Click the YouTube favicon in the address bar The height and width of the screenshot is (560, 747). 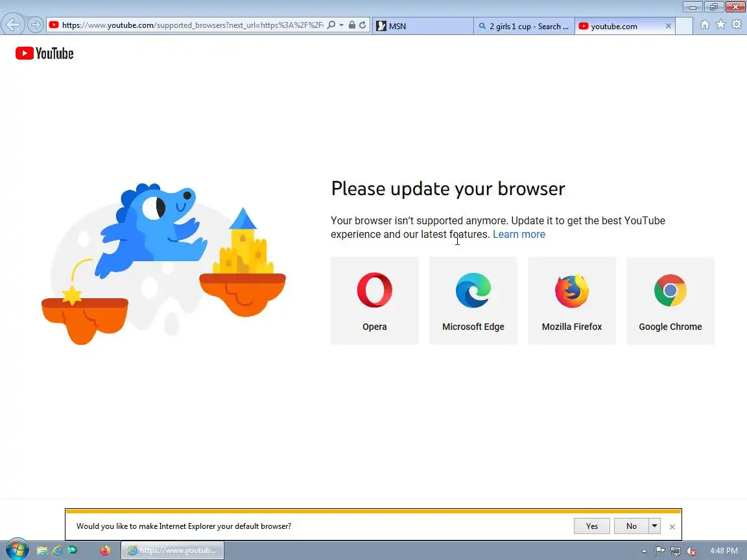(54, 25)
